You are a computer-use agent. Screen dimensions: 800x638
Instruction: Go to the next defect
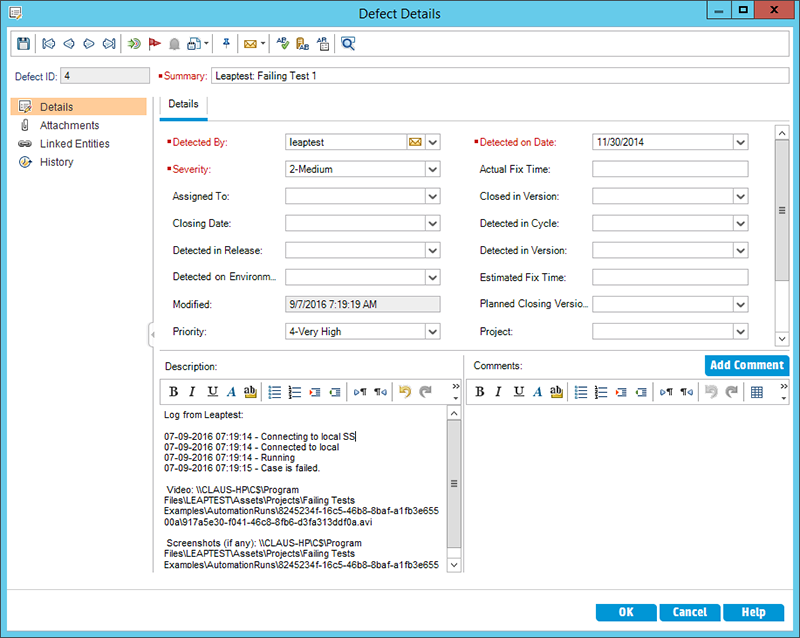[89, 44]
